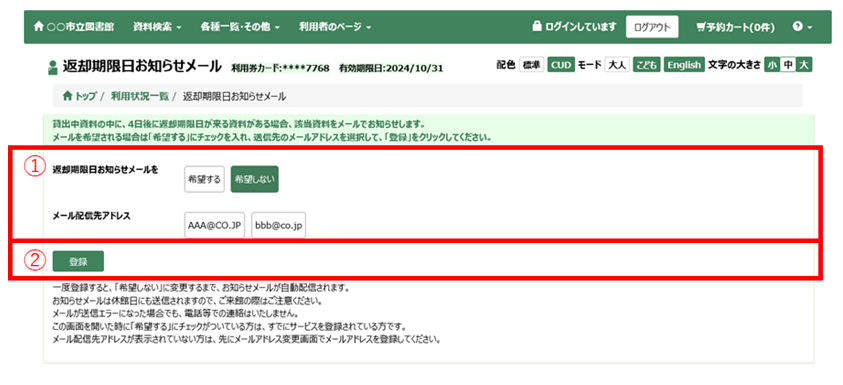This screenshot has height=385, width=843.
Task: Click the home icon in the breadcrumb
Action: pos(67,96)
